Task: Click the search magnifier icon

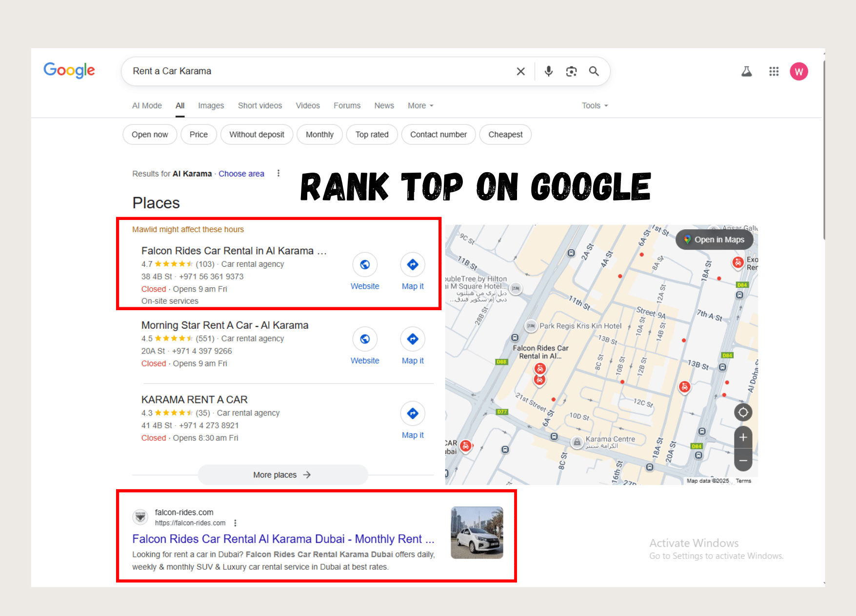Action: [594, 71]
